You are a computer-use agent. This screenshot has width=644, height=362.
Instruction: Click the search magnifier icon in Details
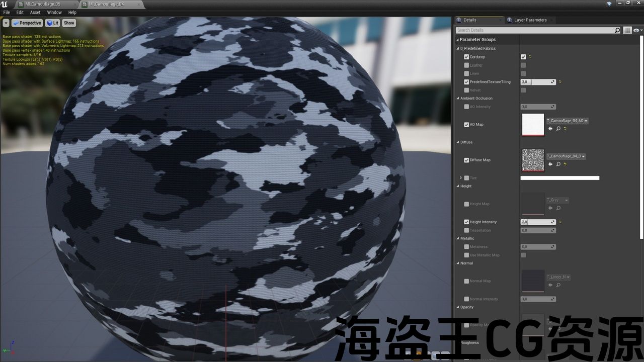point(617,31)
